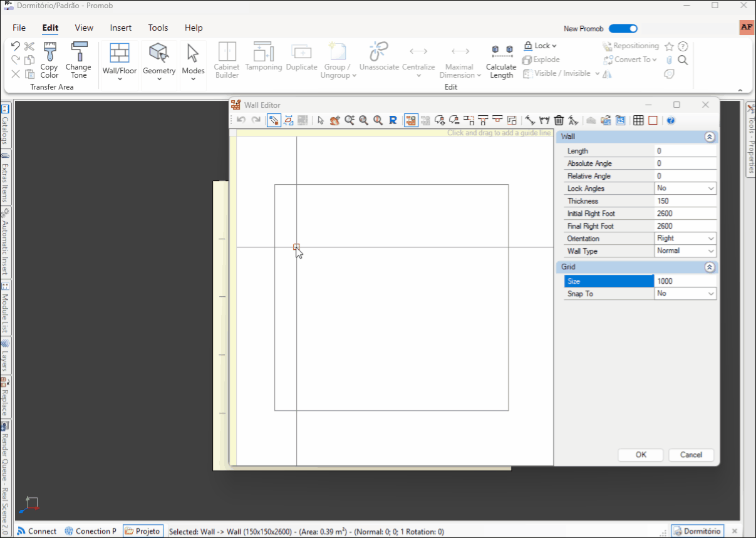
Task: Click the red square outline swatch icon
Action: pos(653,120)
